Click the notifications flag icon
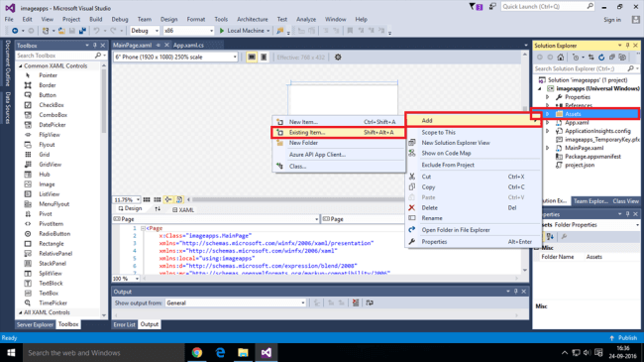This screenshot has width=644, height=362. click(476, 7)
